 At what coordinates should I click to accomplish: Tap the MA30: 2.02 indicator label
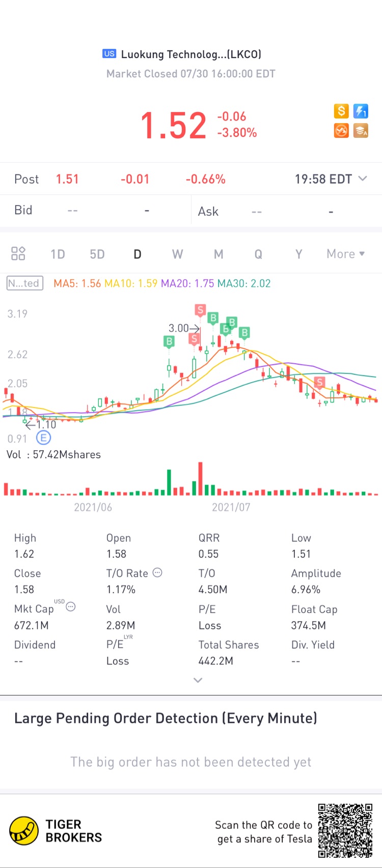[x=244, y=283]
